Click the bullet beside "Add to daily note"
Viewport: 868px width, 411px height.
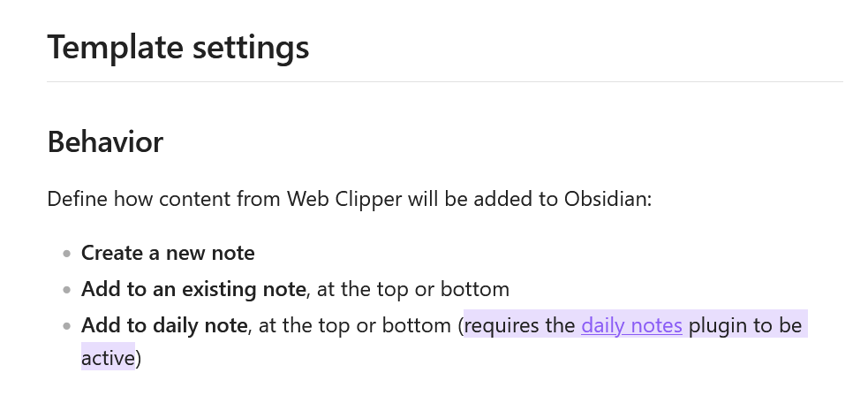tap(67, 326)
